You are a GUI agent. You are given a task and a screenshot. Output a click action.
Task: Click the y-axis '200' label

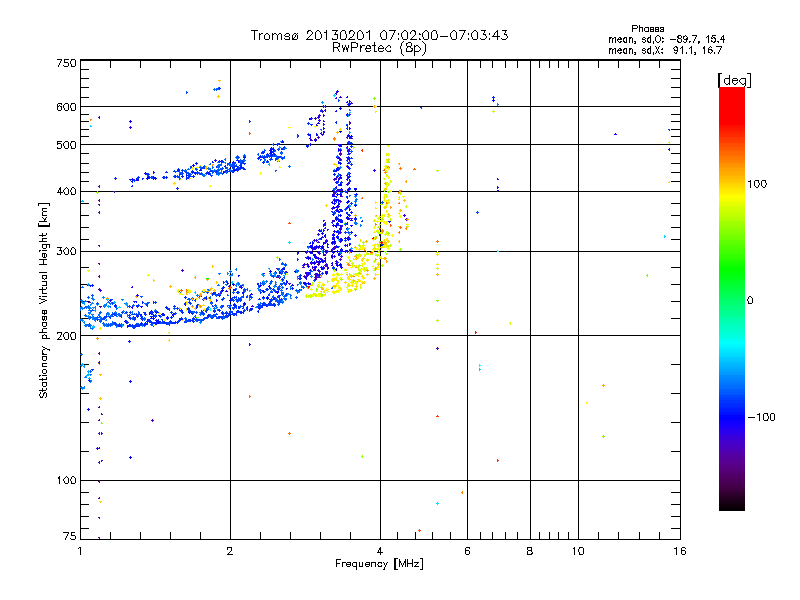(66, 336)
